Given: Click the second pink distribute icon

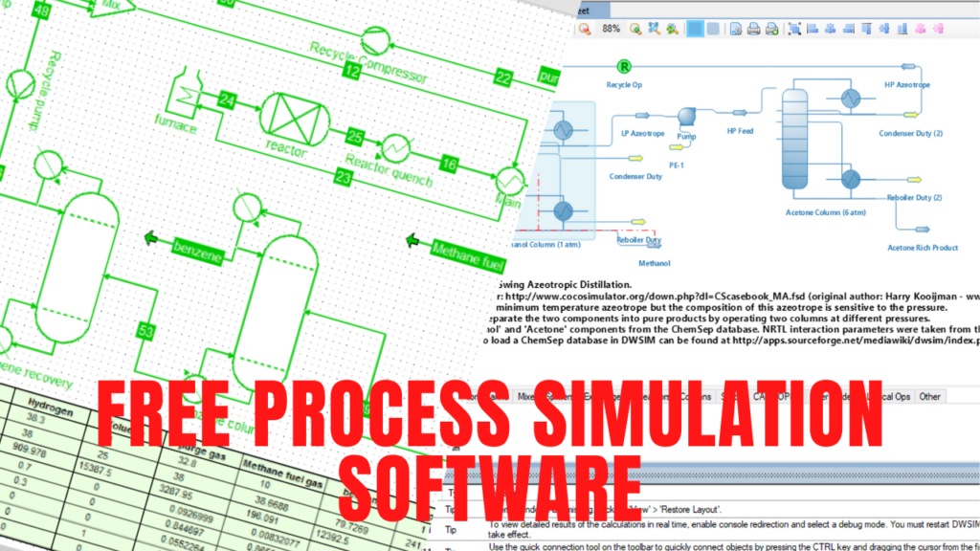Looking at the screenshot, I should pyautogui.click(x=938, y=29).
